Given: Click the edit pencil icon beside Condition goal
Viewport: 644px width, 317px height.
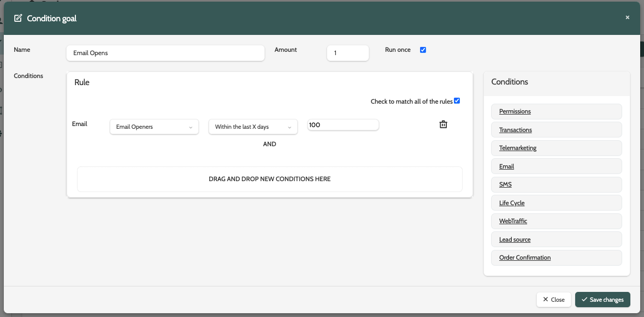Looking at the screenshot, I should pyautogui.click(x=17, y=18).
